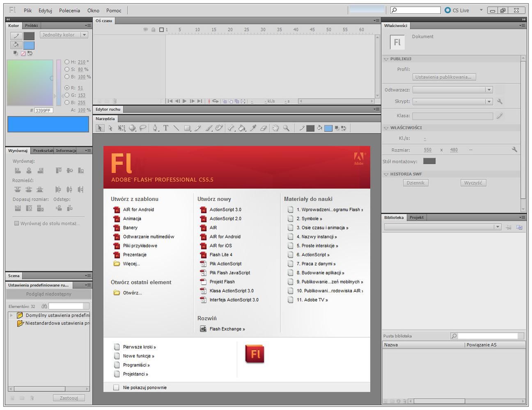532x410 pixels.
Task: Open the Odtwarzacz dropdown
Action: (452, 90)
